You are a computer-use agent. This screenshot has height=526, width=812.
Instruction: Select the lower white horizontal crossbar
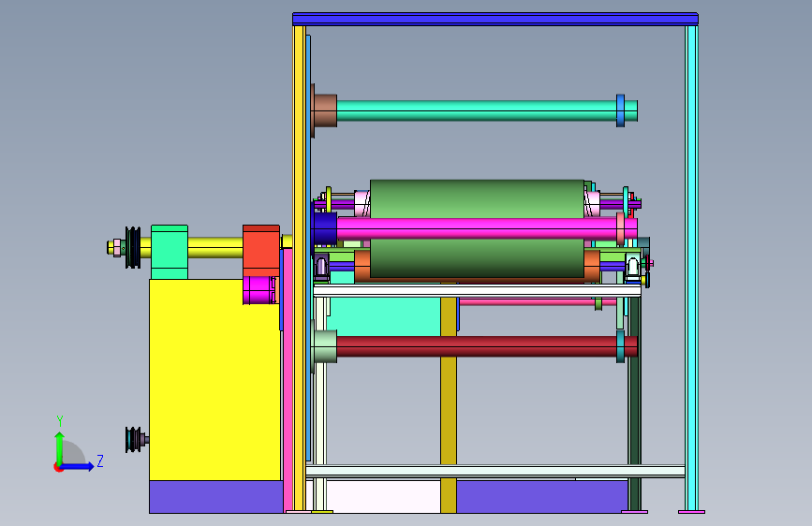click(495, 471)
